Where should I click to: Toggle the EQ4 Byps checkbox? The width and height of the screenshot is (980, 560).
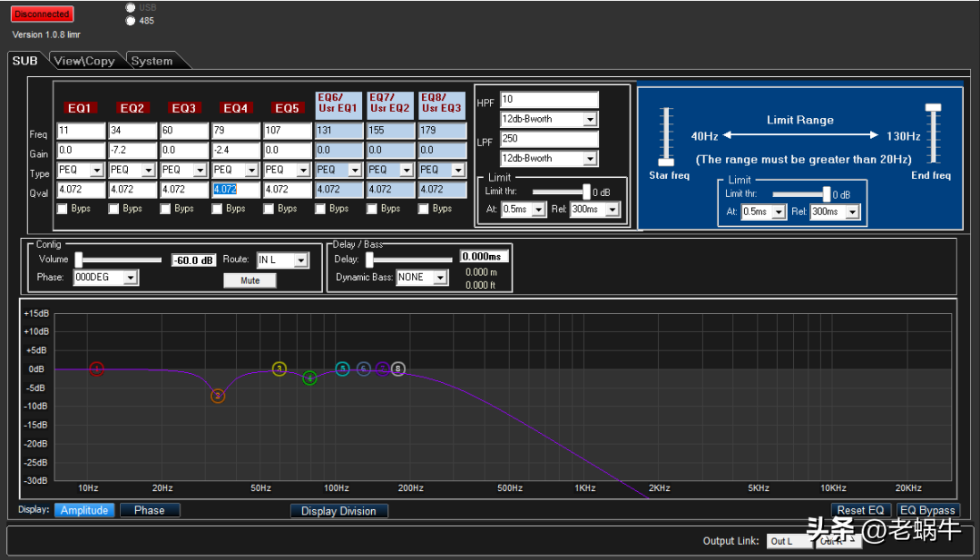(x=218, y=209)
